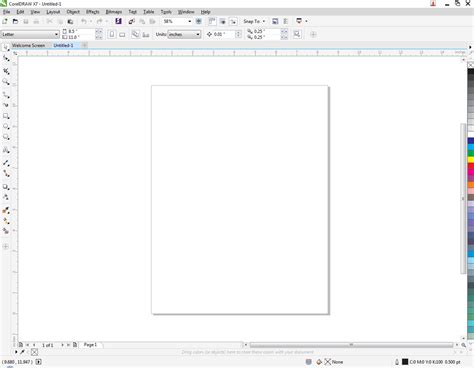
Task: Select the Color Eyedropper tool
Action: tap(6, 210)
